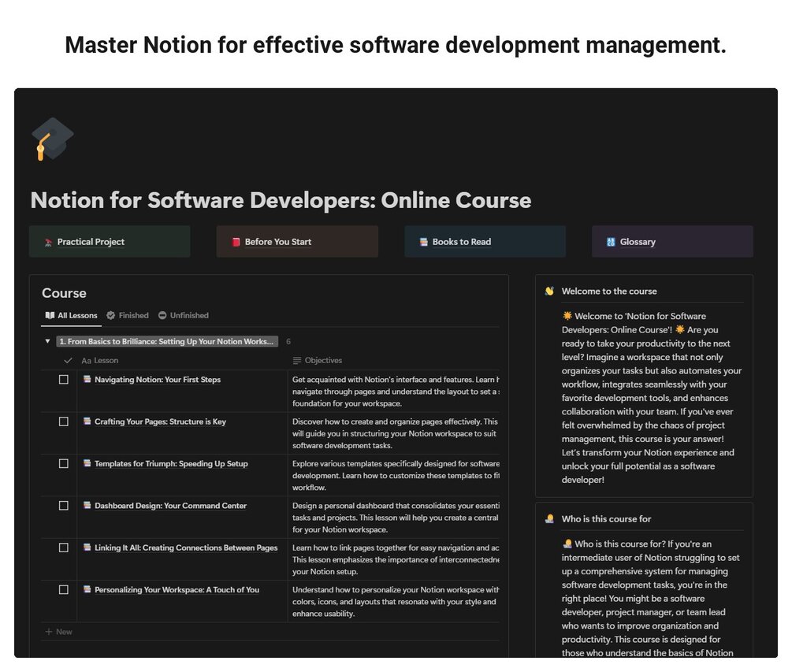Click objective 'Design a personal dashboard'
This screenshot has height=672, width=792.
(x=396, y=518)
